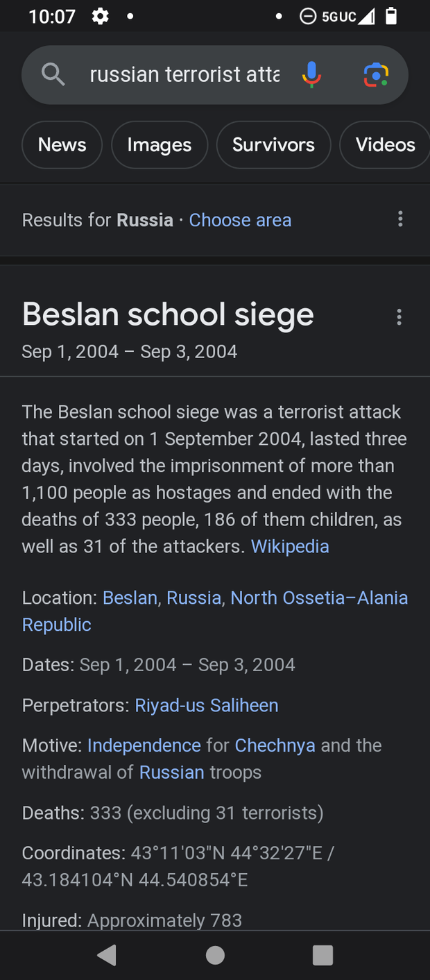Follow the Chechnya link in Motive

click(x=275, y=745)
